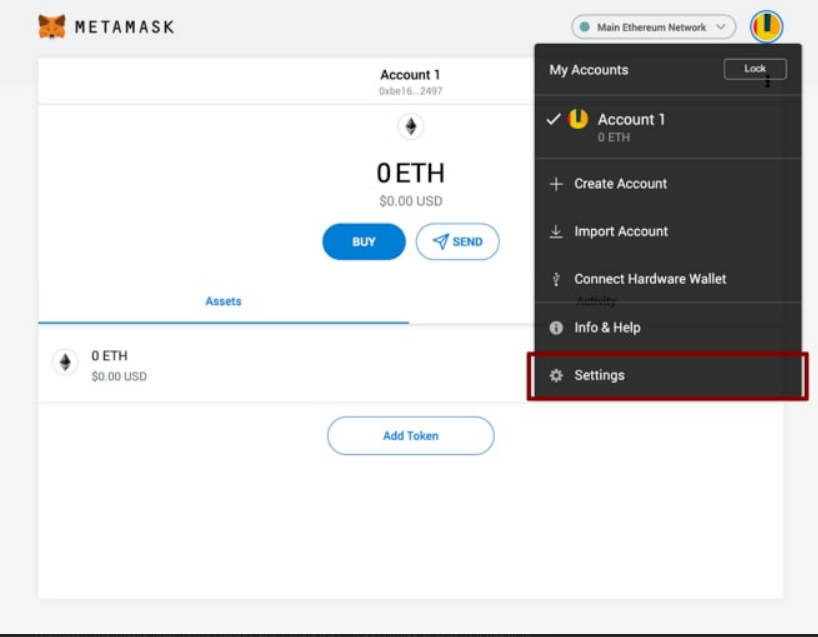Copy the account address 0xbe16...2497
The height and width of the screenshot is (637, 818).
[410, 91]
